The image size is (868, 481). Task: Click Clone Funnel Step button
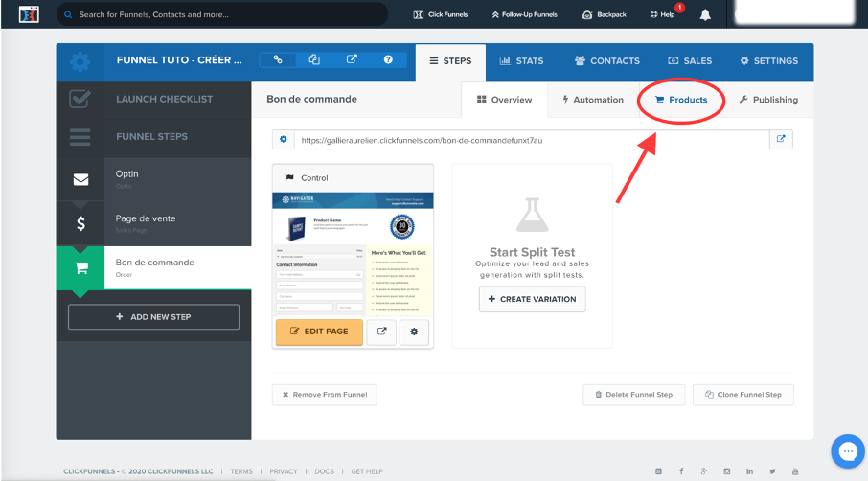click(x=742, y=395)
